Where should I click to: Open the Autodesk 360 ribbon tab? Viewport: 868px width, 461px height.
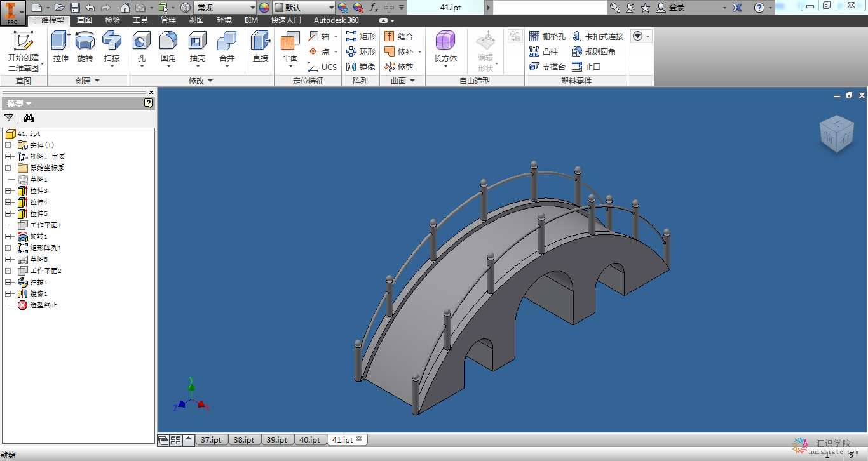click(x=336, y=20)
